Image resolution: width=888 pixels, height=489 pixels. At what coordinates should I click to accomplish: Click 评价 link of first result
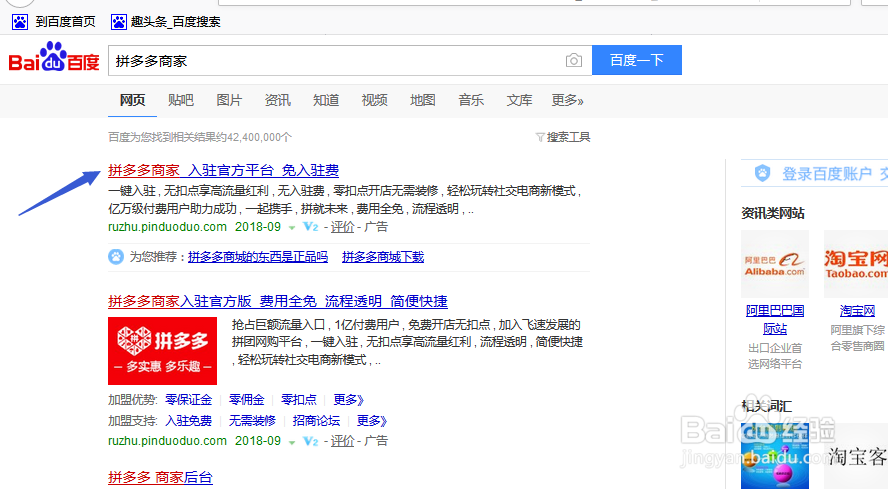343,227
